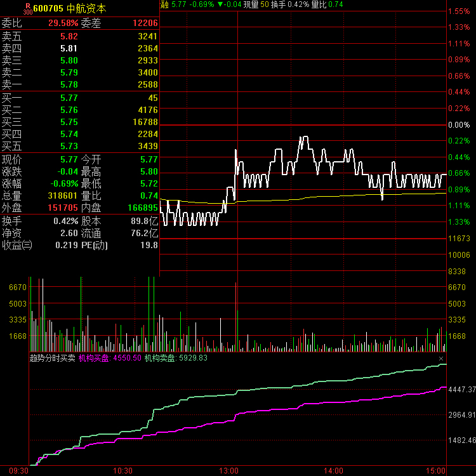Screen dimensions: 476x476
Task: Click the 买五 volume 3439
Action: coord(147,147)
